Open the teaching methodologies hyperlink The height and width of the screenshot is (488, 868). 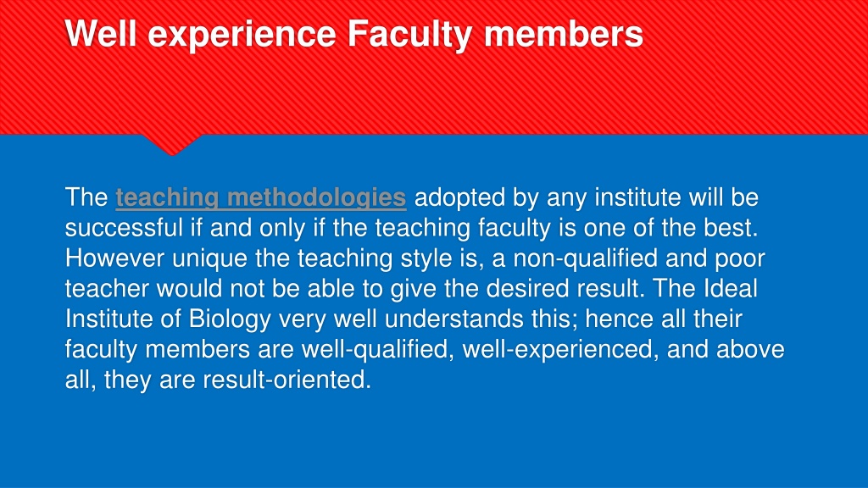coord(261,198)
